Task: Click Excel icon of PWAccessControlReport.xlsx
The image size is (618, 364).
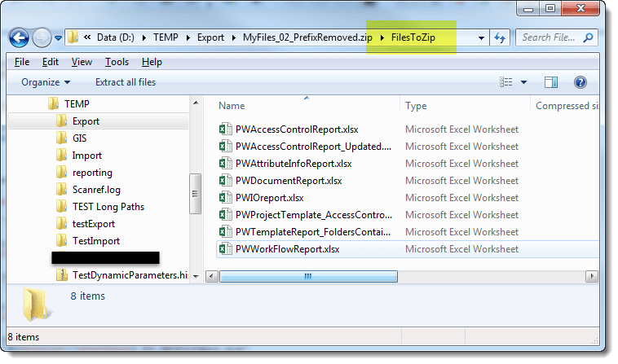Action: pos(225,129)
